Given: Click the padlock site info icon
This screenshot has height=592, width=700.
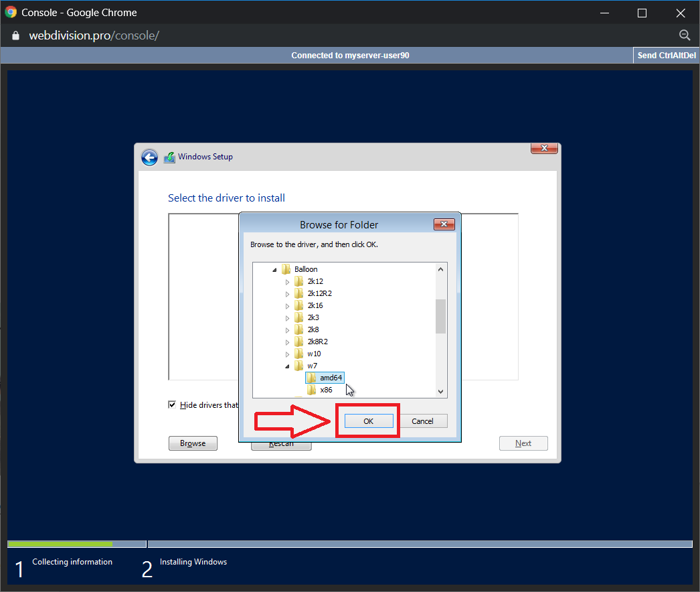Looking at the screenshot, I should tap(16, 35).
